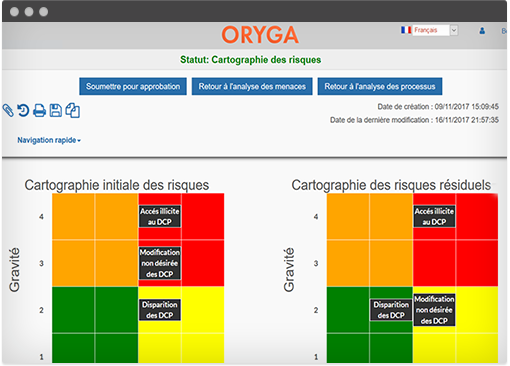Click Soumettre pour approbation button

[133, 86]
